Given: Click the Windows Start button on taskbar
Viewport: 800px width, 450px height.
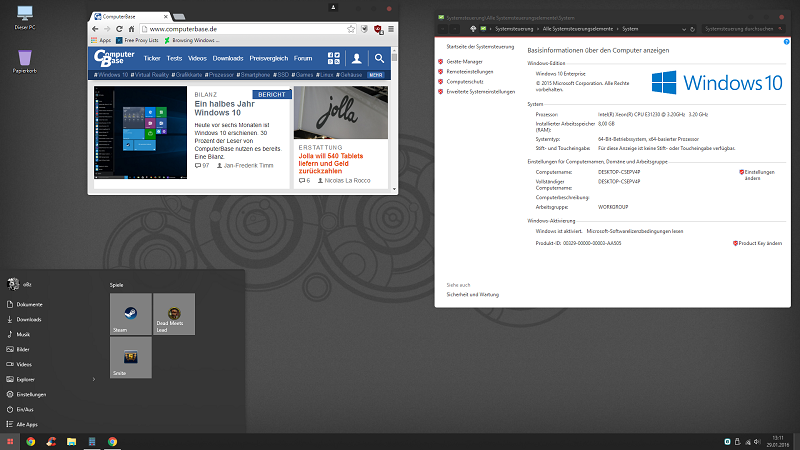Looking at the screenshot, I should (10, 442).
